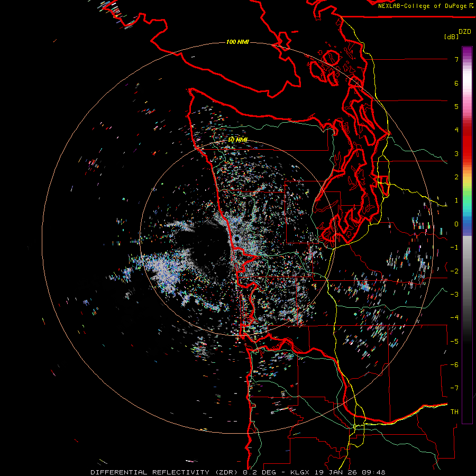Select the 7 dB scale value
The height and width of the screenshot is (476, 476).
click(456, 59)
